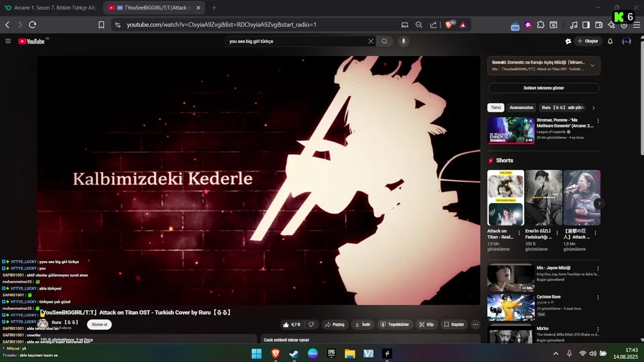This screenshot has height=362, width=644.
Task: Bookmark this page with the bookmark icon
Action: coord(101,25)
